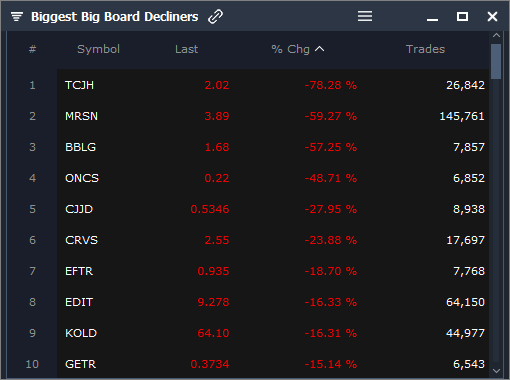
Task: Sort by the Symbol column header
Action: (98, 49)
